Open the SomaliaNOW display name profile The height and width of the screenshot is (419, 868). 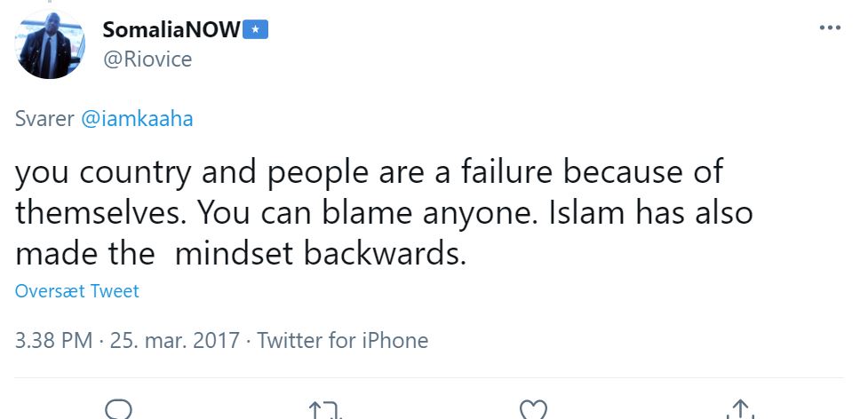click(171, 29)
